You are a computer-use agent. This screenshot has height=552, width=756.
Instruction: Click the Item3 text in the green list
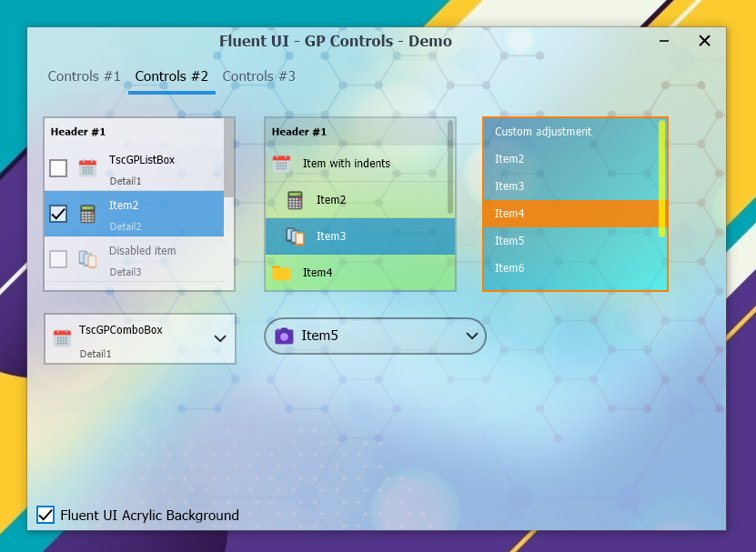pyautogui.click(x=331, y=236)
